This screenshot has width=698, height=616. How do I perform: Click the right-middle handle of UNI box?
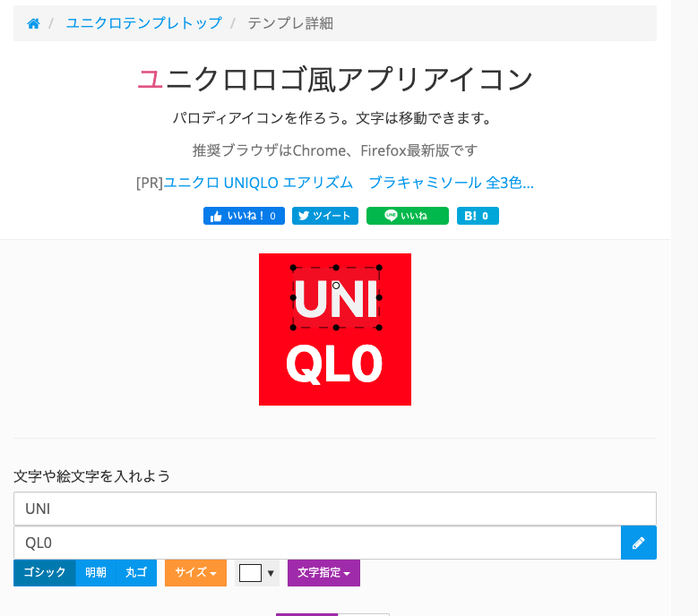click(x=379, y=297)
